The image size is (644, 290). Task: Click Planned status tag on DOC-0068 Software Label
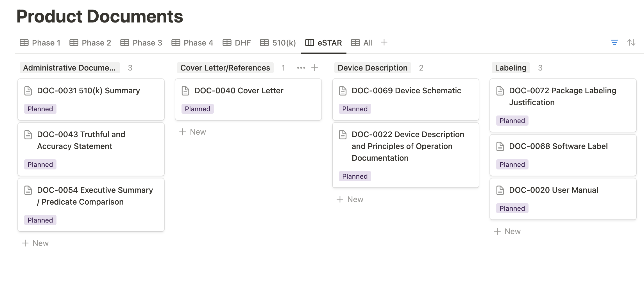point(512,164)
